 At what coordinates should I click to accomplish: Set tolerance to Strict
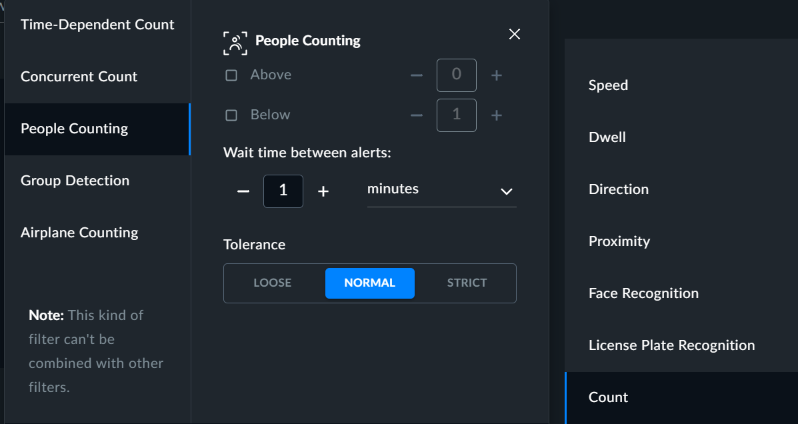(467, 283)
